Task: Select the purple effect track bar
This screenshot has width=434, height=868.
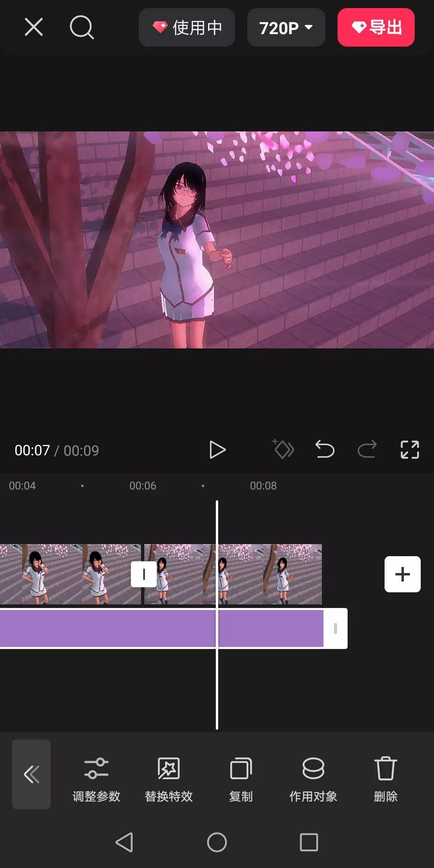Action: [x=162, y=628]
